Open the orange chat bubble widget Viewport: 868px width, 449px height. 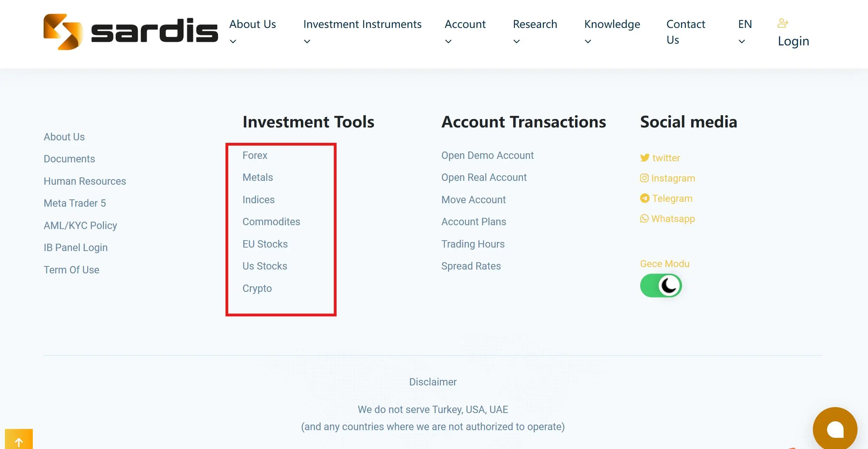(x=835, y=429)
